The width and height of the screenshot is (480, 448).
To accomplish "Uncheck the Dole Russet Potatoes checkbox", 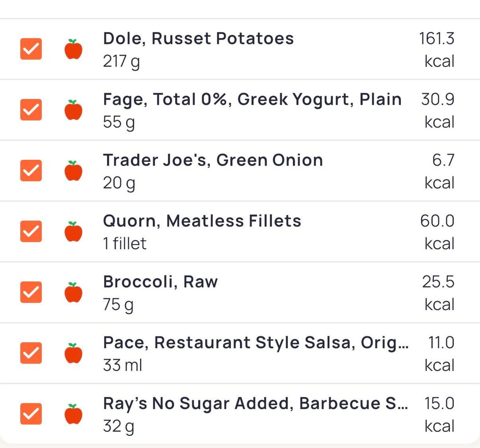I will click(31, 49).
